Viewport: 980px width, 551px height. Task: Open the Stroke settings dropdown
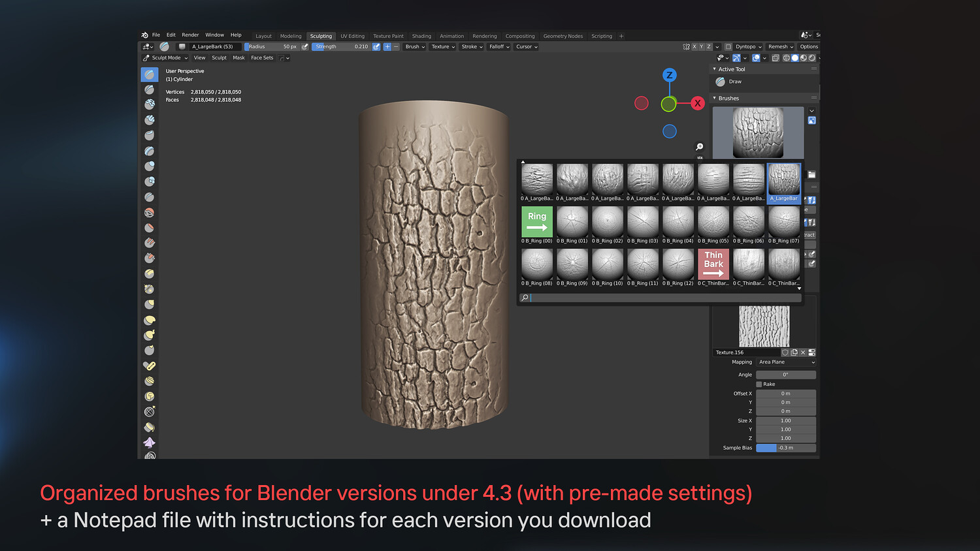[472, 47]
